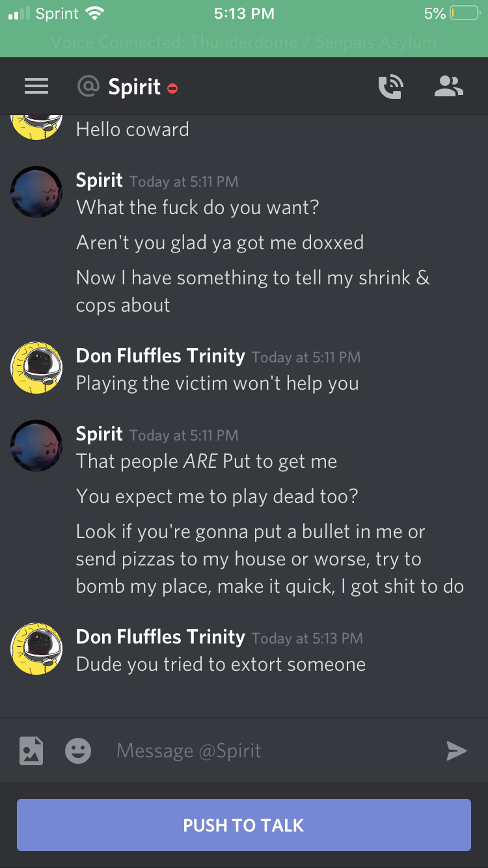Tap the Spirit channel title in header
This screenshot has height=868, width=488.
coord(135,87)
